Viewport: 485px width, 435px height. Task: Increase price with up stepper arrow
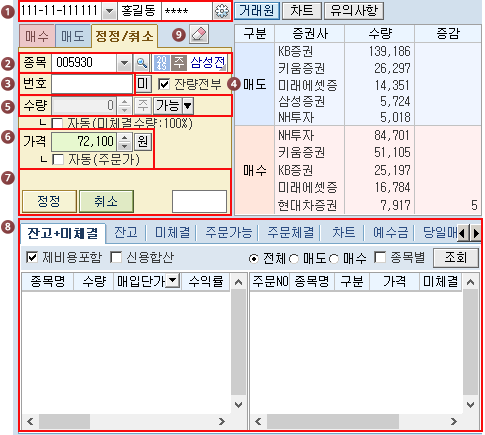124,137
